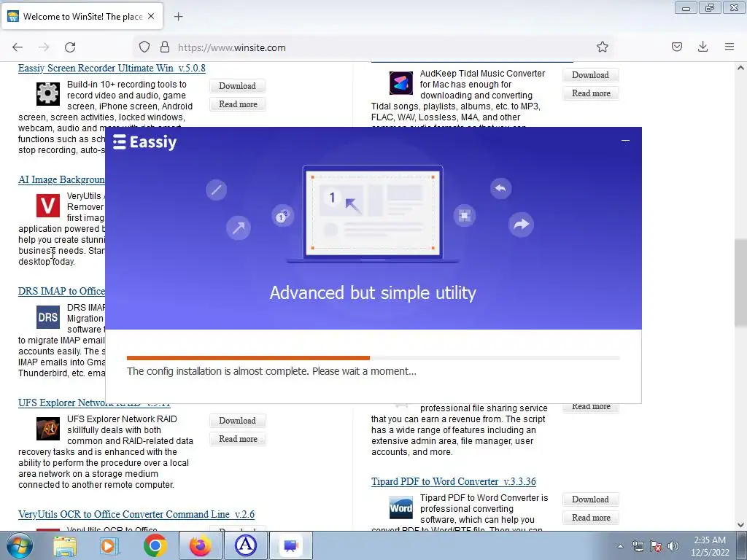This screenshot has height=560, width=747.
Task: Open a new tab with the plus button
Action: [x=178, y=17]
